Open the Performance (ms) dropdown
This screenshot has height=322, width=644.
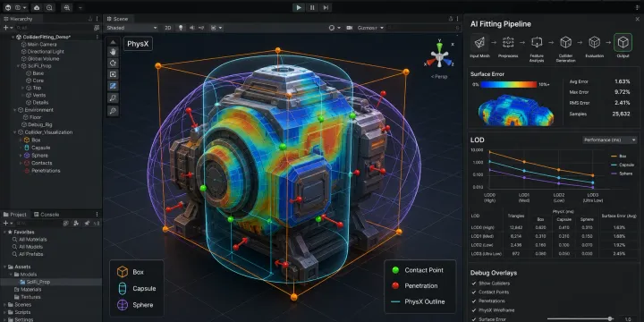610,140
